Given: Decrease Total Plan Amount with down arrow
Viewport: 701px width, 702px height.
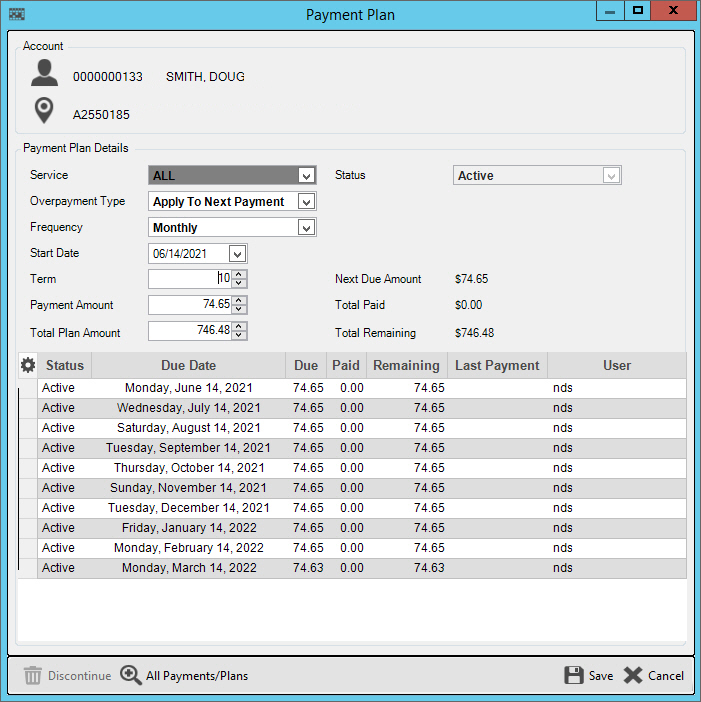Looking at the screenshot, I should (x=239, y=335).
